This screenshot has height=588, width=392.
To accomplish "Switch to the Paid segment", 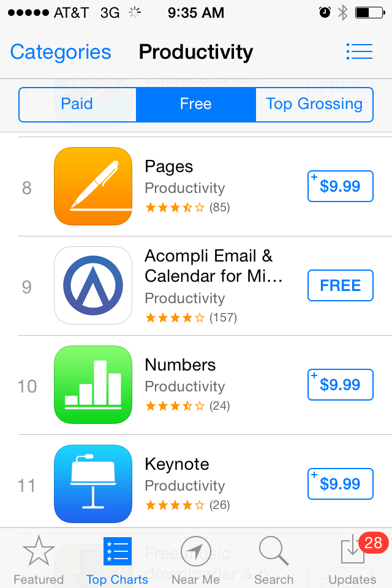I will point(77,104).
